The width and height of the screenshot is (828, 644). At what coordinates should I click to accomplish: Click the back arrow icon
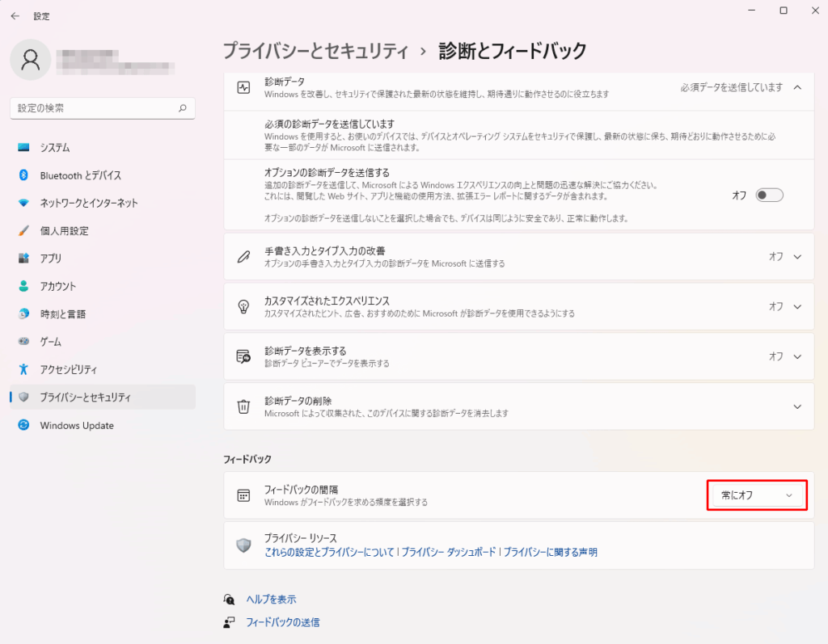click(15, 16)
